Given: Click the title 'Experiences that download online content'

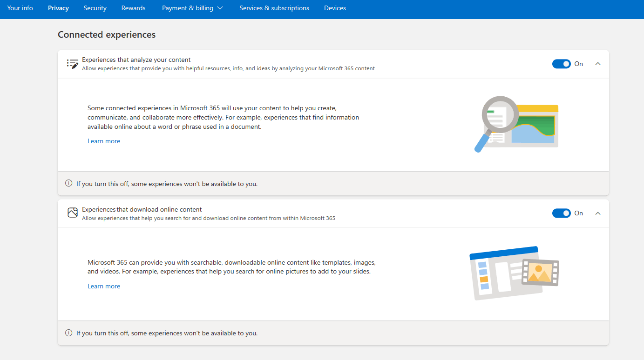Looking at the screenshot, I should 142,209.
